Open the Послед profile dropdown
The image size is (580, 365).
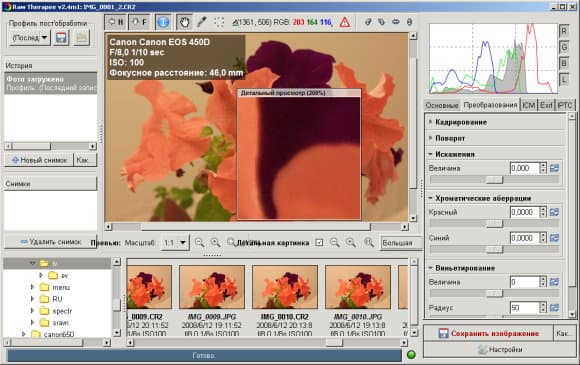tap(30, 38)
